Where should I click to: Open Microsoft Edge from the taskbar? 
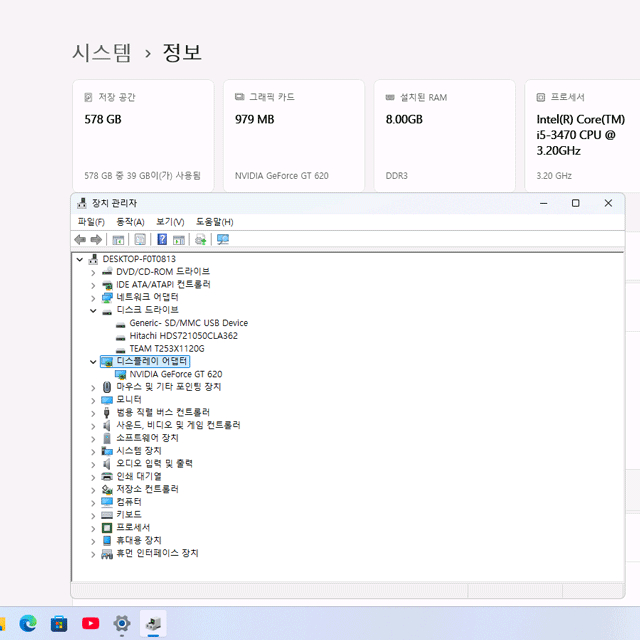click(28, 623)
